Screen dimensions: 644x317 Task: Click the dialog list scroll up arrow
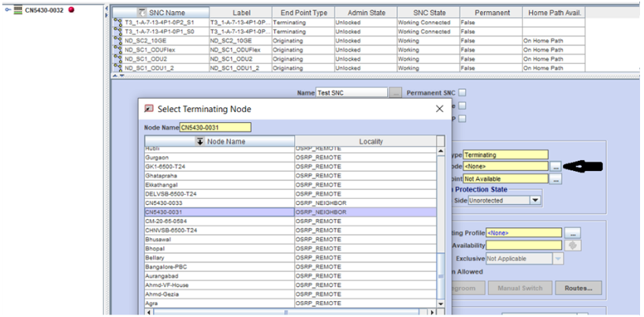tap(441, 151)
